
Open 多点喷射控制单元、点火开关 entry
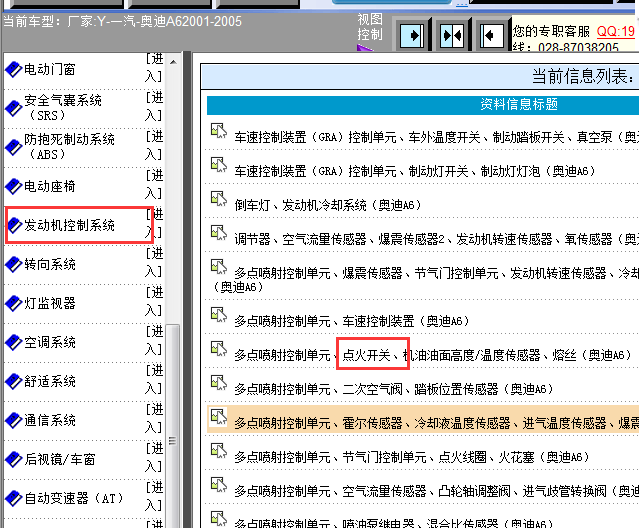click(433, 355)
